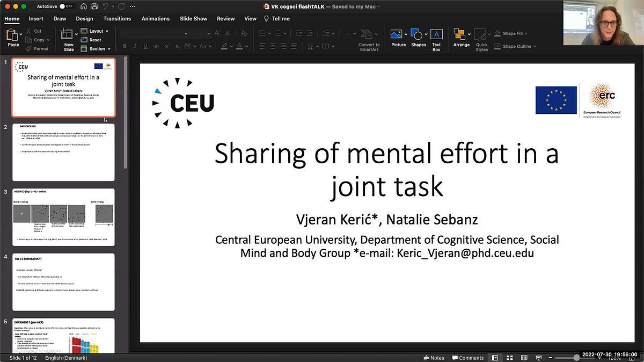
Task: Switch to Slide Sorter view
Action: point(509,358)
